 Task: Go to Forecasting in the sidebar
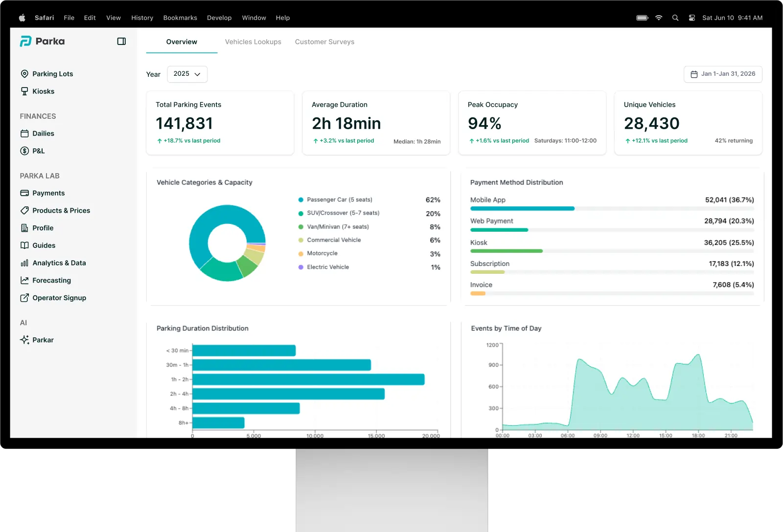51,281
